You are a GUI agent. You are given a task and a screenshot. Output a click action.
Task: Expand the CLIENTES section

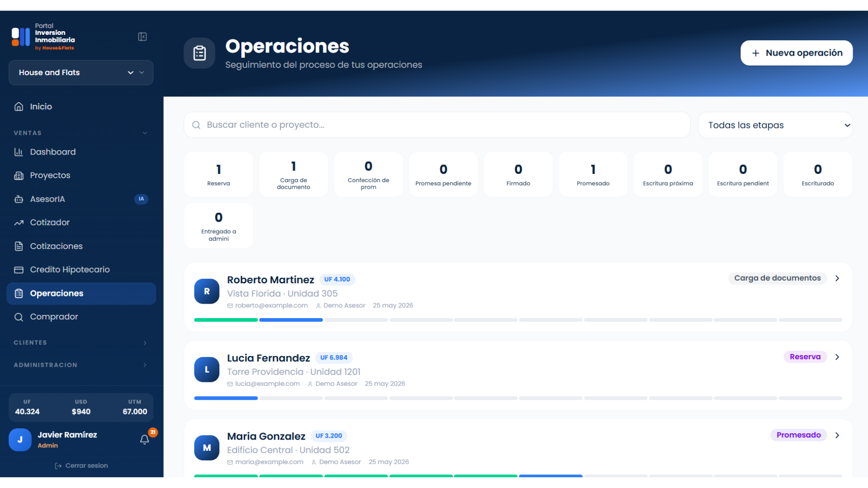click(81, 343)
